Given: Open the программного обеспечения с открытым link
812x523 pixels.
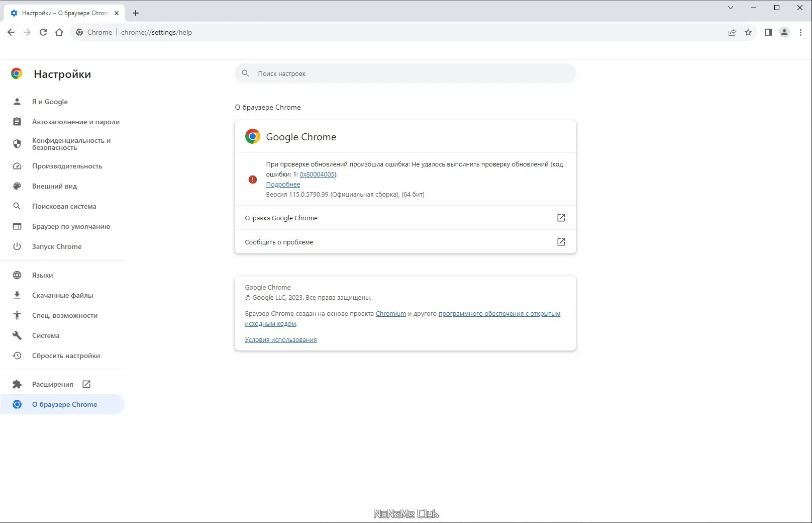Looking at the screenshot, I should point(499,314).
